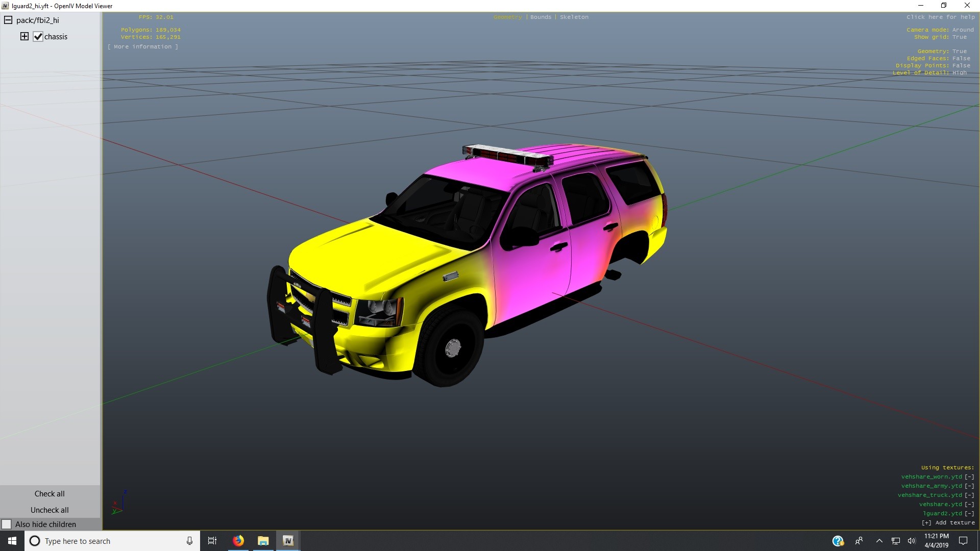This screenshot has width=980, height=551.
Task: Remove the vehshare_worn.ytd texture
Action: pos(969,477)
